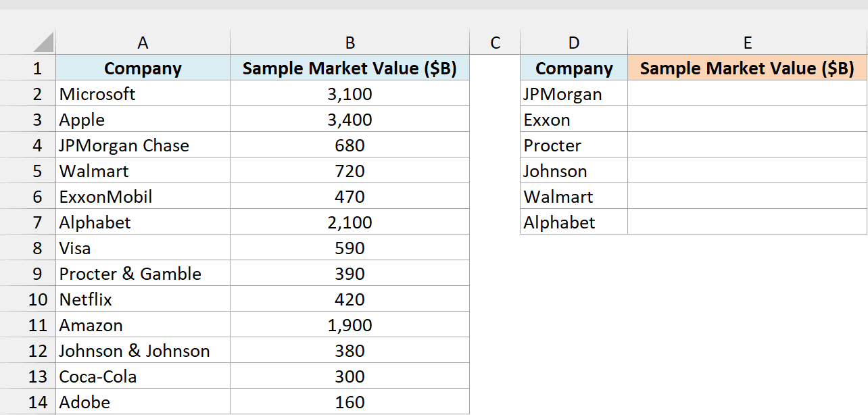Select the Walmart cell in column A

(143, 171)
